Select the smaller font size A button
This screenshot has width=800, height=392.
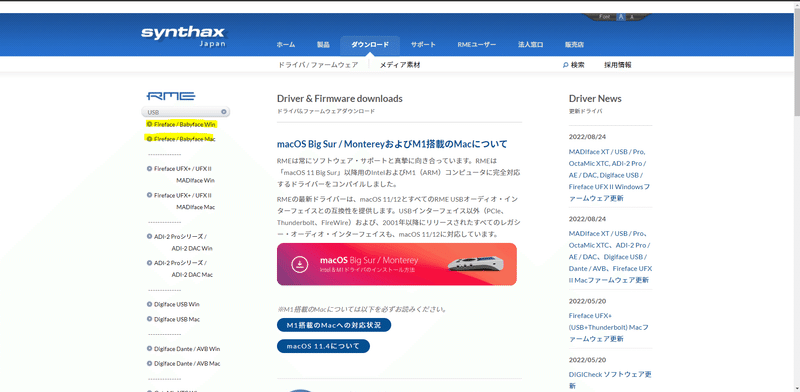[x=632, y=17]
